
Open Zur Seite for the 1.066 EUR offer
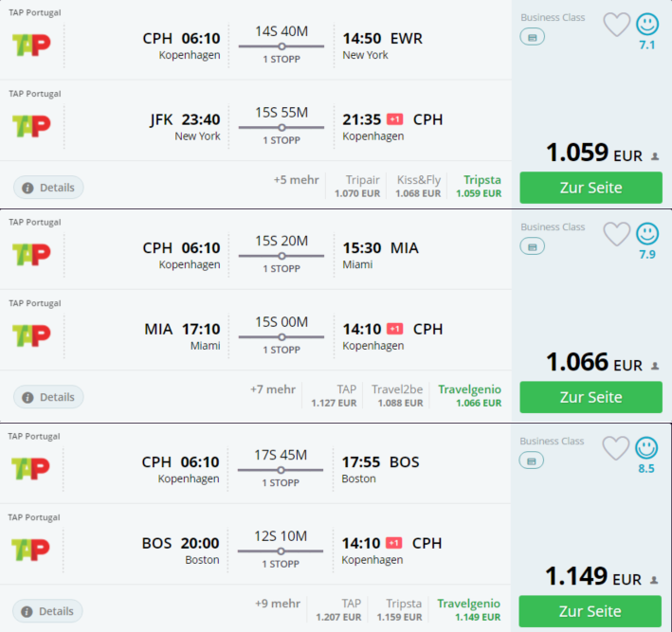click(591, 397)
